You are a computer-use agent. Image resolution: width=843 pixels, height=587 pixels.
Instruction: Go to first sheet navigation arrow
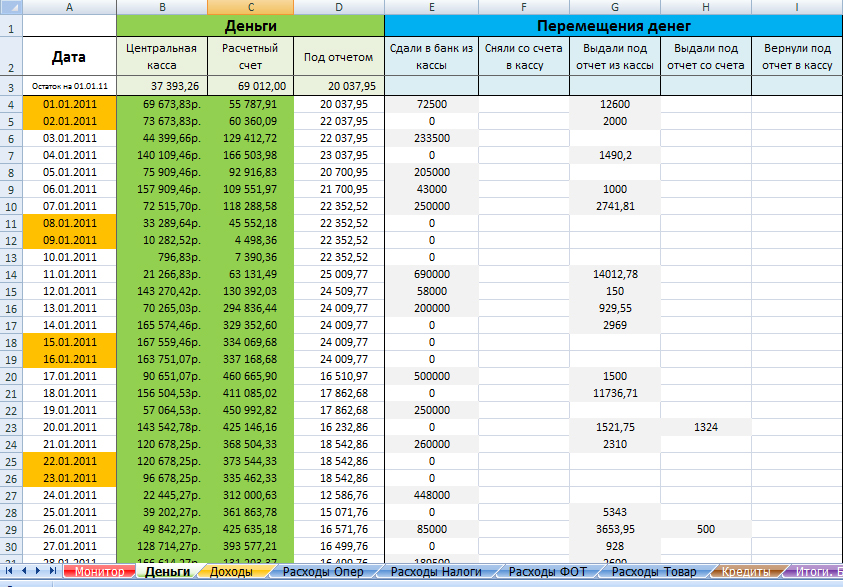(9, 571)
